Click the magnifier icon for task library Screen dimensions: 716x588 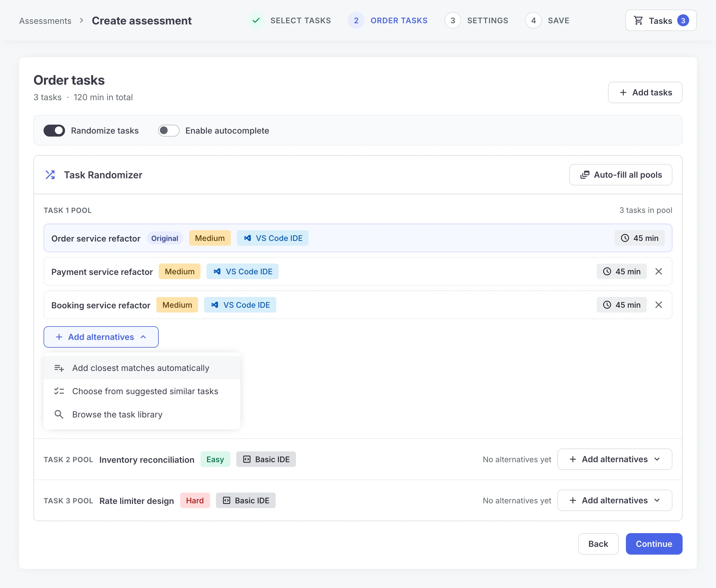tap(59, 414)
